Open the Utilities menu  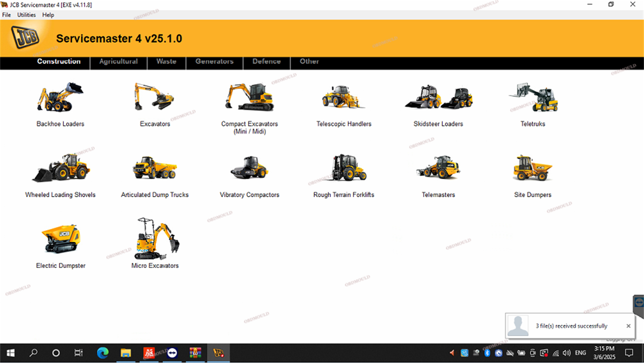tap(26, 15)
